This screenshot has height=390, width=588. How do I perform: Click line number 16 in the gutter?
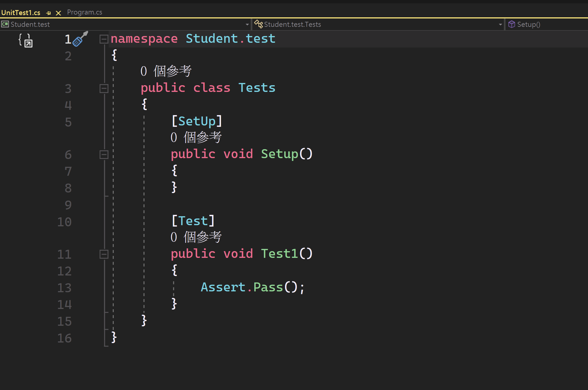point(65,338)
